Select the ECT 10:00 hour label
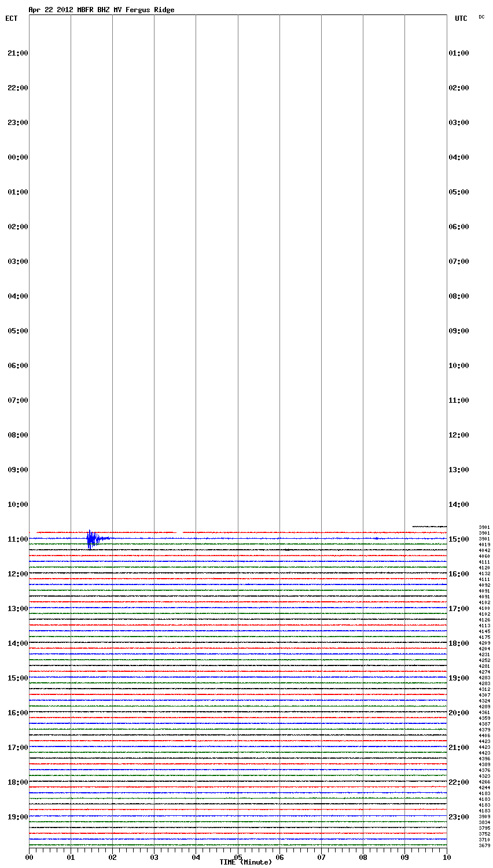This screenshot has height=868, width=493. pyautogui.click(x=18, y=505)
